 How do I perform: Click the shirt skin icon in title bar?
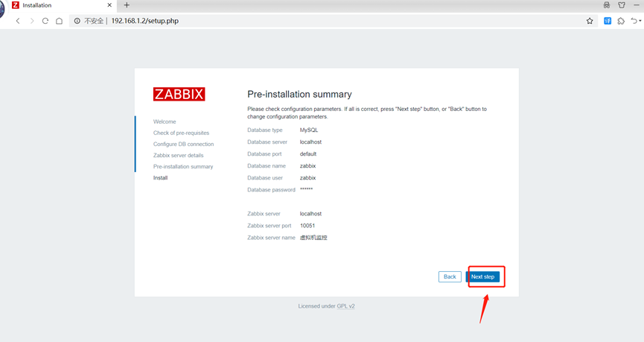coord(622,5)
